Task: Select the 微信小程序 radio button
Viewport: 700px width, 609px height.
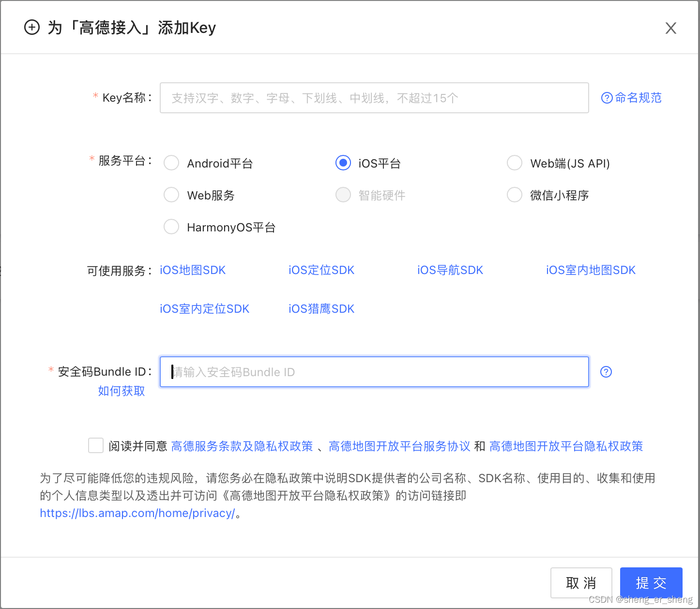Action: 515,195
